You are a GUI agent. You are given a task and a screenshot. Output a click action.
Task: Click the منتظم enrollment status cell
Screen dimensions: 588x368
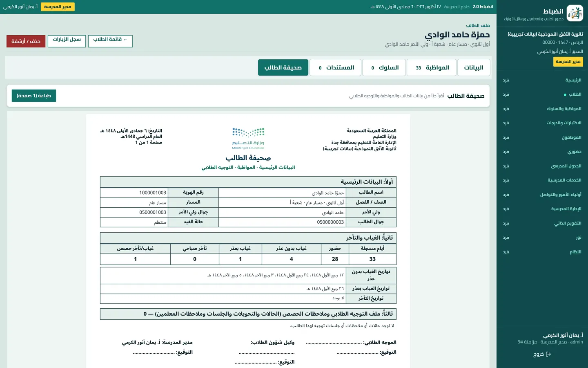134,222
